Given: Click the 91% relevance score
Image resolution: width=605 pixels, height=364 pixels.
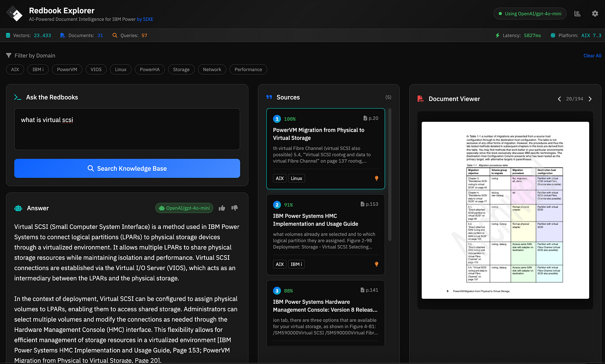Looking at the screenshot, I should pos(288,205).
